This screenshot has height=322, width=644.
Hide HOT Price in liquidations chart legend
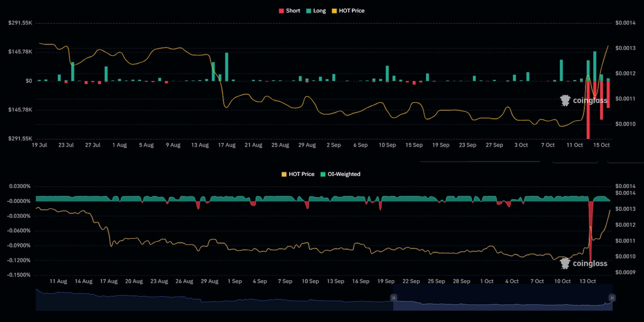(351, 11)
